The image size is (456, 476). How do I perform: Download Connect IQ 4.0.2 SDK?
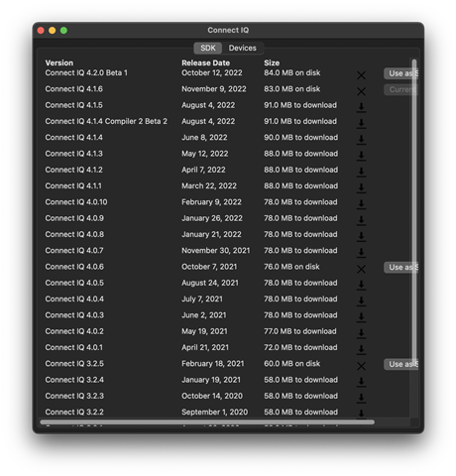point(361,333)
